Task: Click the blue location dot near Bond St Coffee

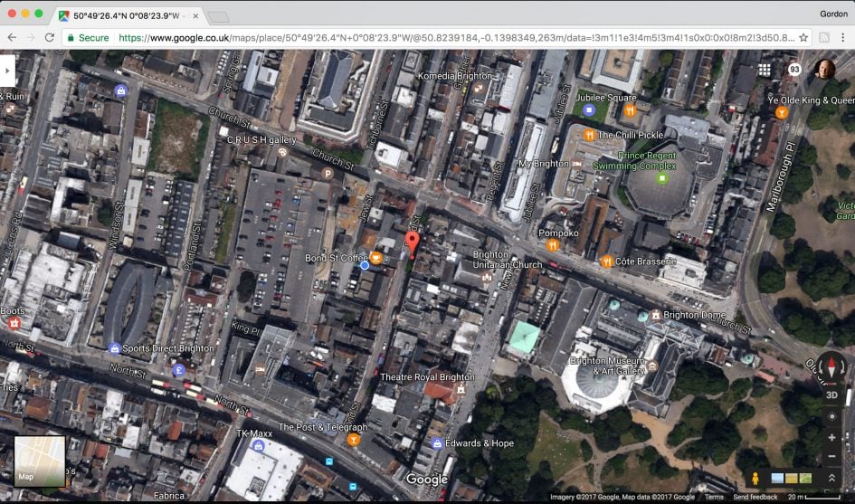Action: [365, 265]
